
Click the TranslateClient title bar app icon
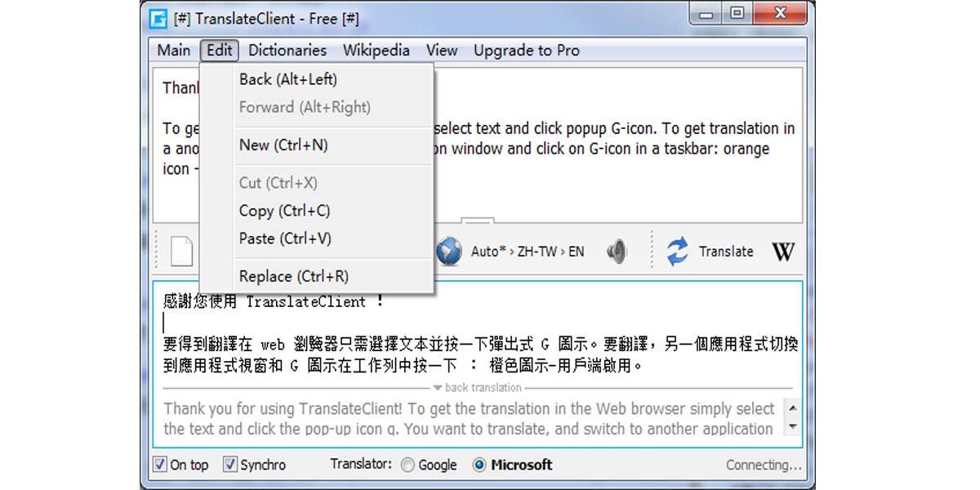tap(158, 19)
